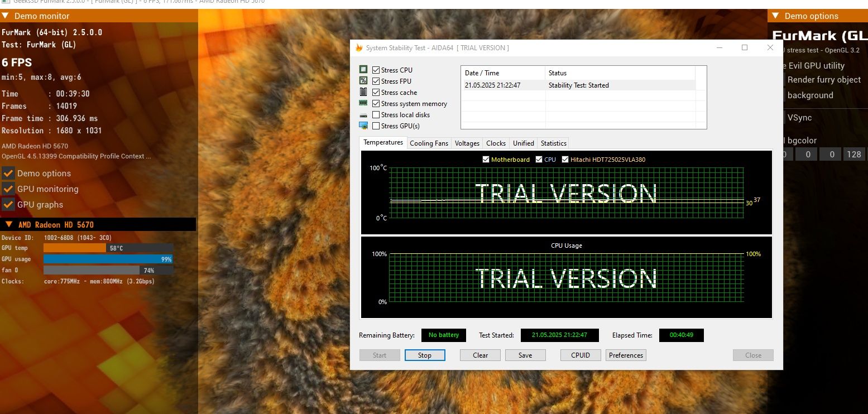Viewport: 868px width, 414px height.
Task: Click the GPU usage bar at 99%
Action: tap(108, 259)
